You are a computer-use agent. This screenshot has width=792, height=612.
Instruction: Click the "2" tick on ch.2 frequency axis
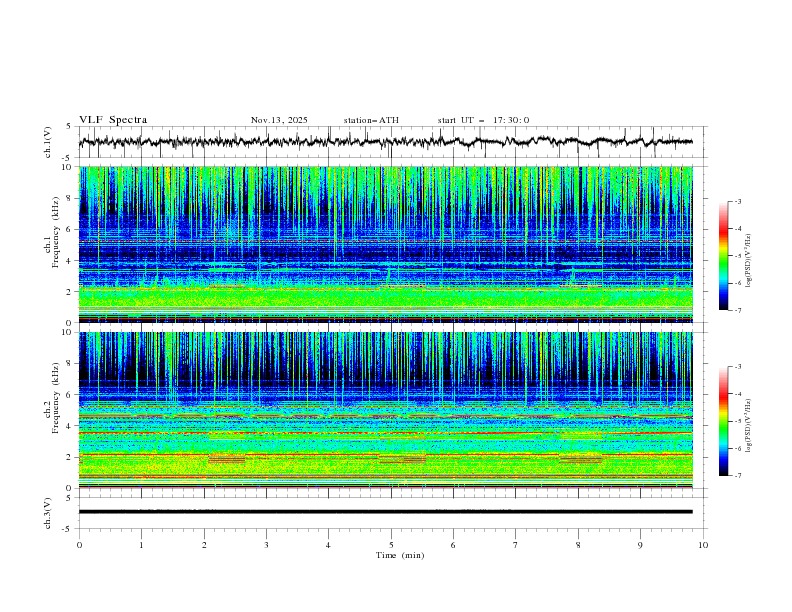[71, 457]
